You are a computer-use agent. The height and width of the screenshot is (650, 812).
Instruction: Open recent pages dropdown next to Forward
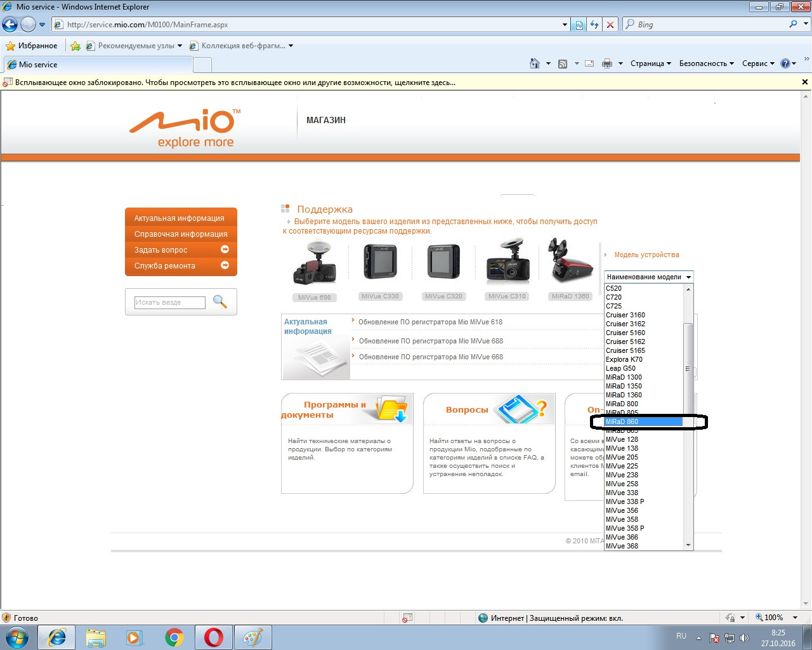tap(42, 25)
